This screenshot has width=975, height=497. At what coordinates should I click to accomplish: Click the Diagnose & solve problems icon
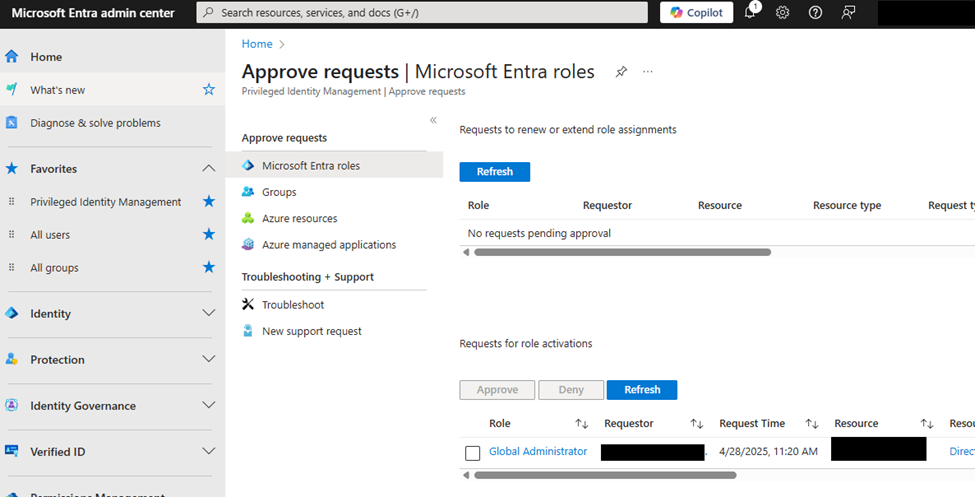[12, 123]
